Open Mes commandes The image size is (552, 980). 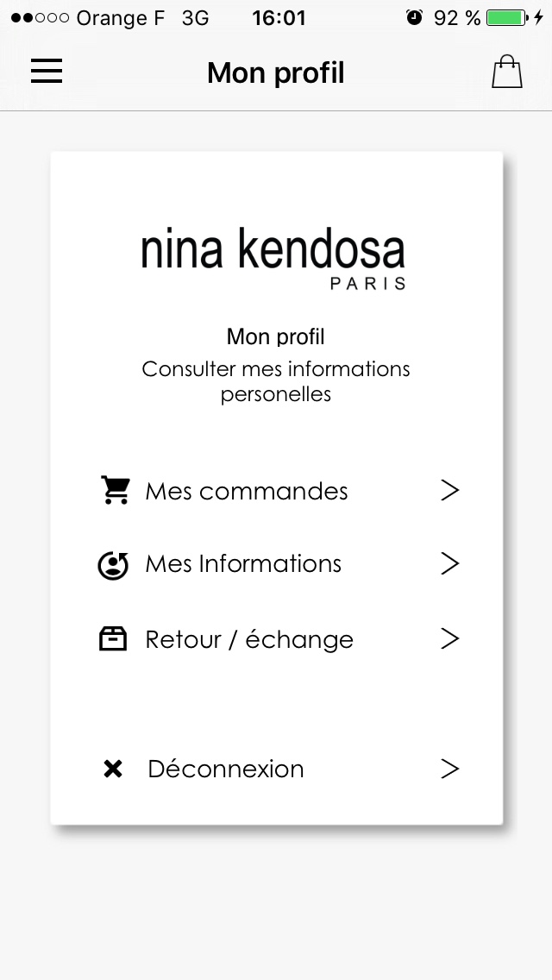tap(247, 491)
